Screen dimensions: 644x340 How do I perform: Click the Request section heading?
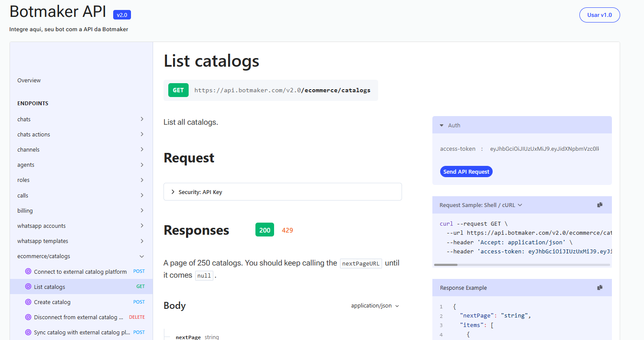coord(189,158)
